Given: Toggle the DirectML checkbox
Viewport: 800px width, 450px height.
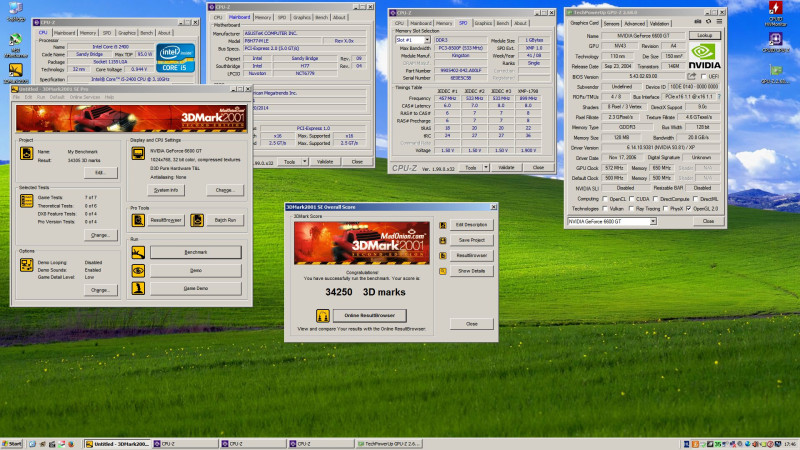Looking at the screenshot, I should [x=695, y=199].
